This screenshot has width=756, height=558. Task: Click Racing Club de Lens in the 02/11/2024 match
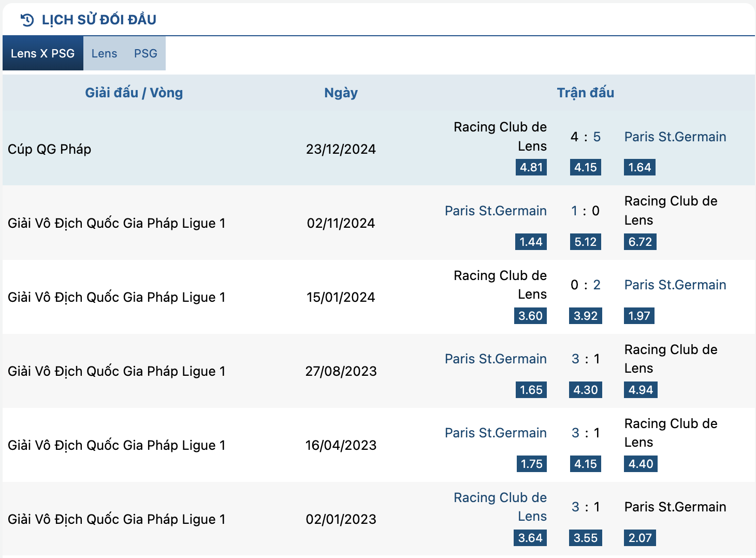click(671, 211)
